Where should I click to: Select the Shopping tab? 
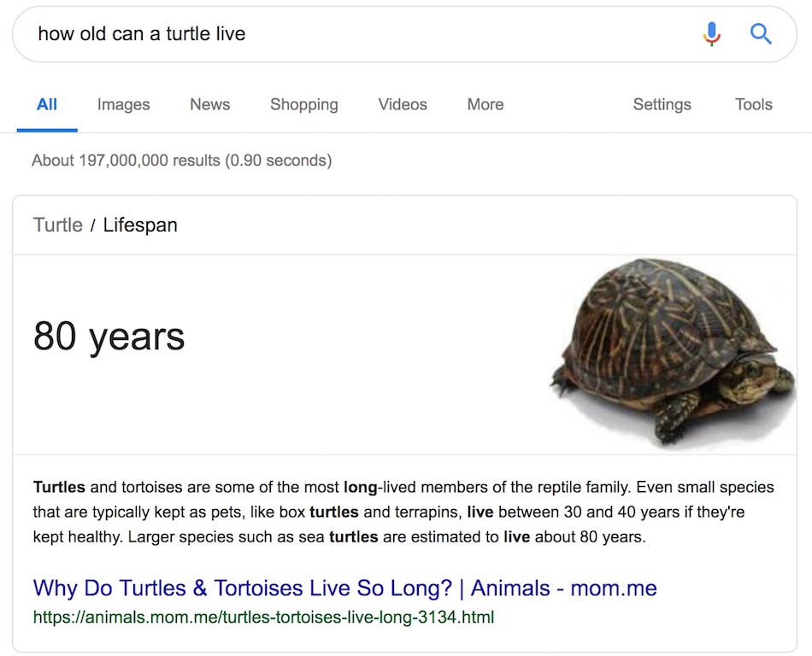[304, 104]
